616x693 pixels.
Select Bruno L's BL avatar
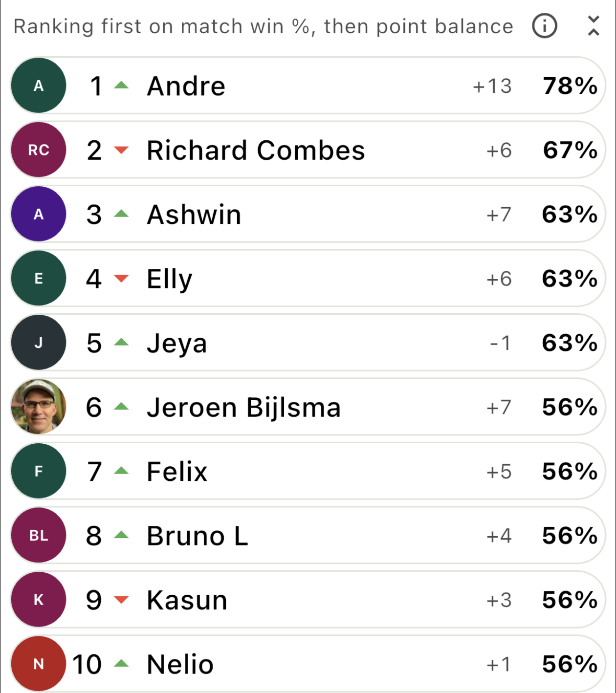(38, 535)
